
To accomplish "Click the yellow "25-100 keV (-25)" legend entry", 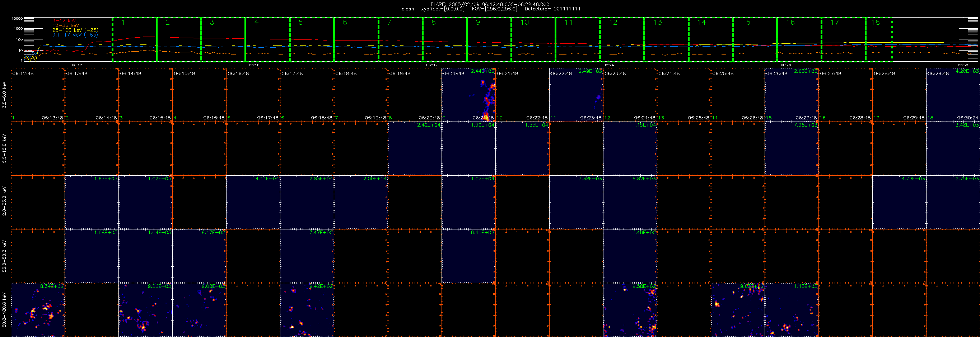I will click(x=75, y=30).
